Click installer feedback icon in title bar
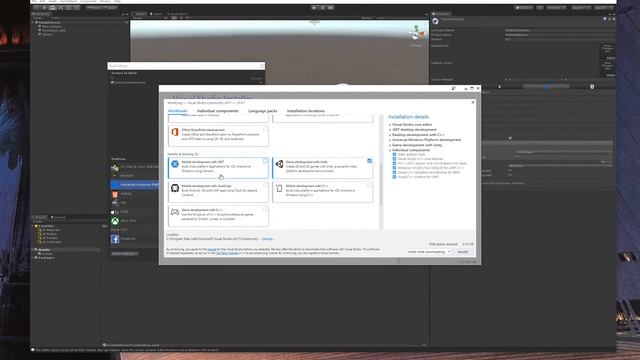The height and width of the screenshot is (360, 640). point(453,88)
